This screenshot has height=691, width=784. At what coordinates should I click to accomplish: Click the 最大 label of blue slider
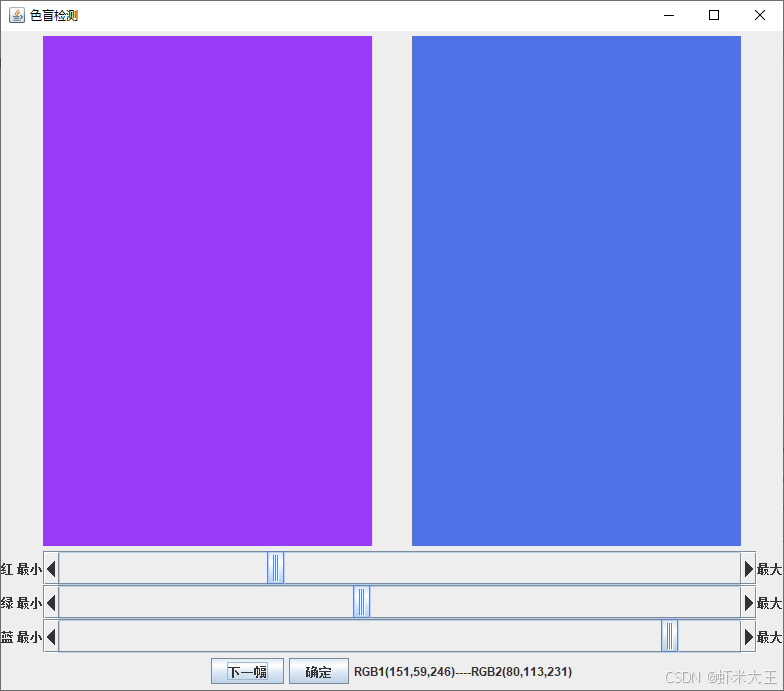769,637
